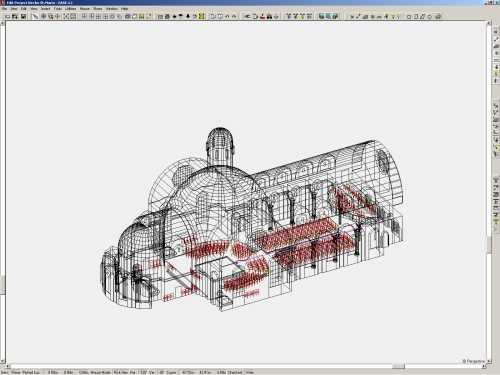
Task: Click the Open file folder icon
Action: 15,16
